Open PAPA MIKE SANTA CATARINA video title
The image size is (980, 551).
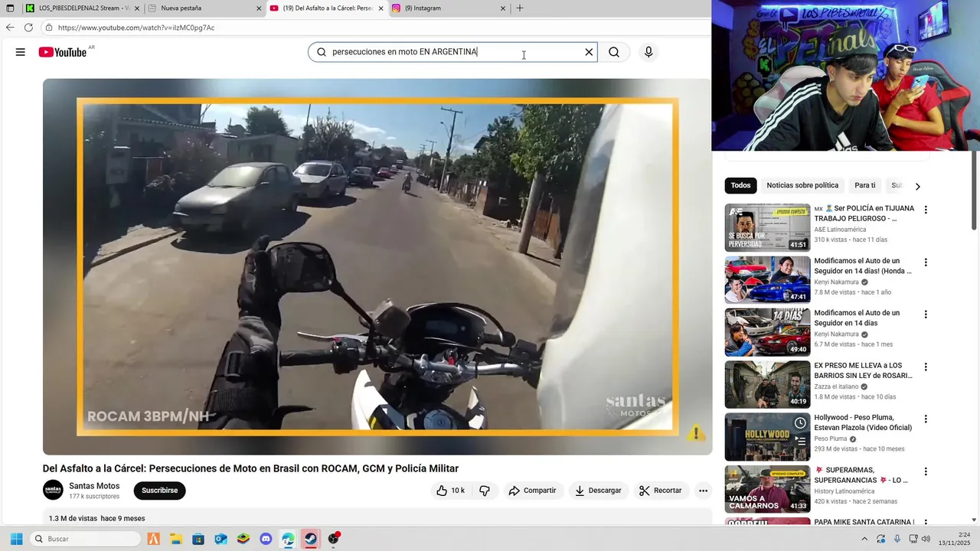(864, 522)
